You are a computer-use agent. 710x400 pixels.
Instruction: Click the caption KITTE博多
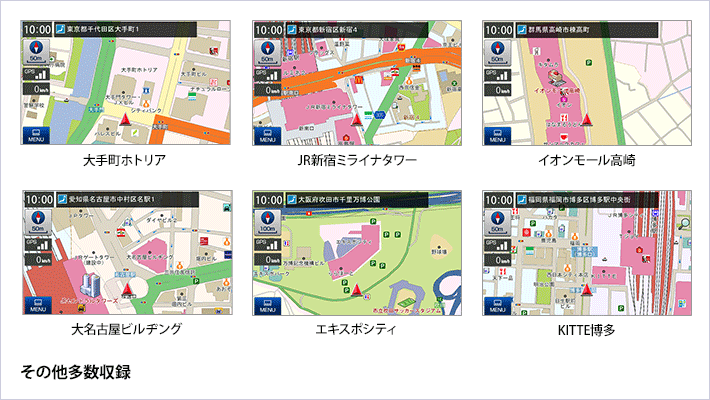[586, 330]
